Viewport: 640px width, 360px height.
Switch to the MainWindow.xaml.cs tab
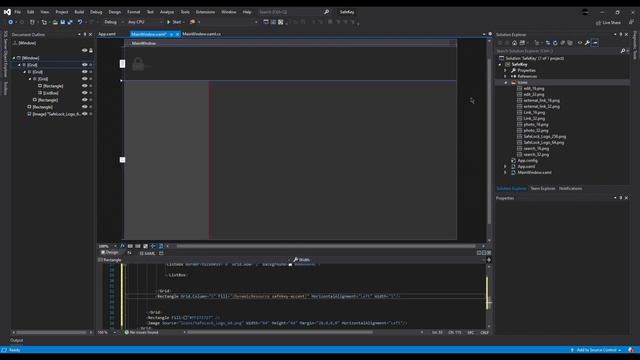point(202,34)
